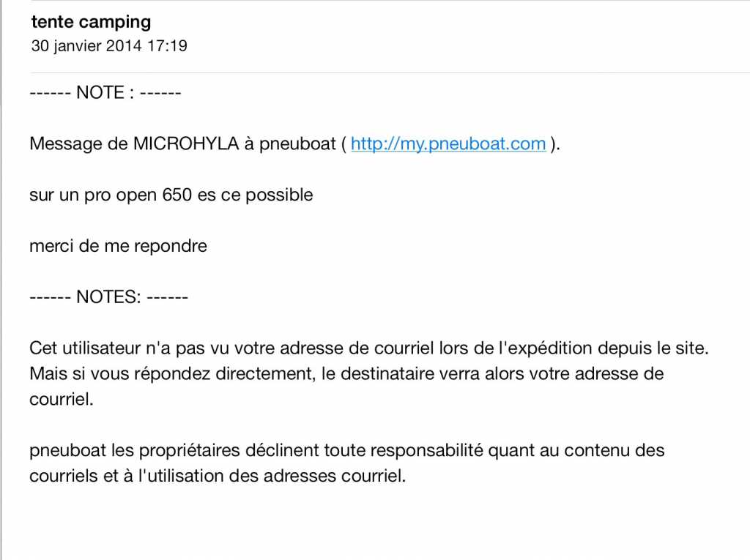Click the '------ NOTE : ------' header line
Screen dimensions: 750x560
click(x=105, y=93)
